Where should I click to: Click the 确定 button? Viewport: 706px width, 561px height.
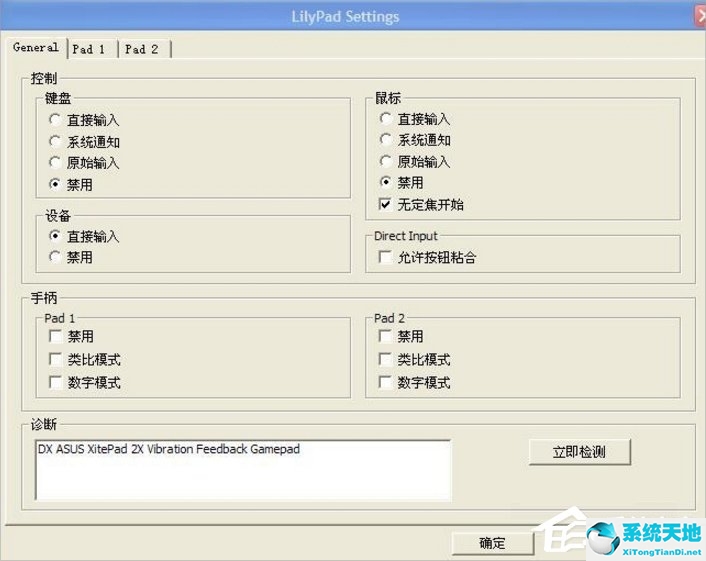click(x=492, y=543)
